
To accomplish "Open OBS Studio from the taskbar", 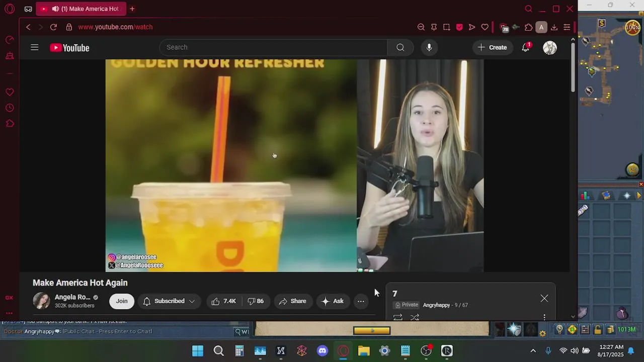I will [426, 351].
